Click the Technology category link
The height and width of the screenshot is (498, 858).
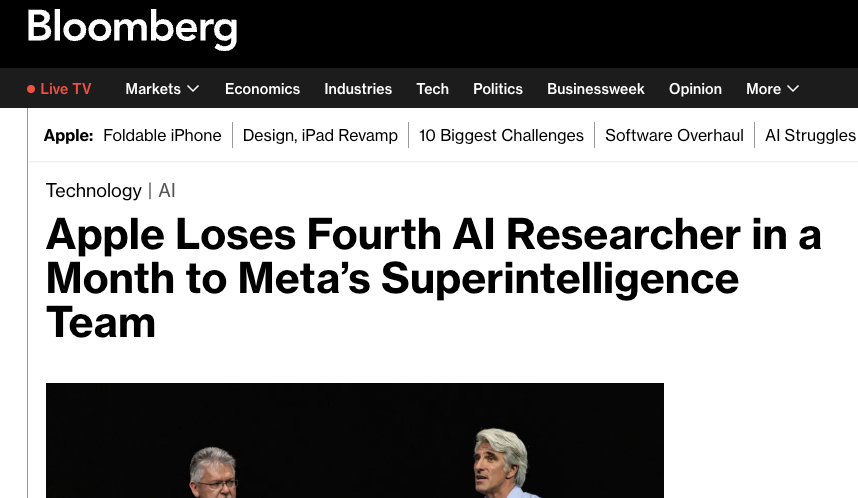coord(94,190)
